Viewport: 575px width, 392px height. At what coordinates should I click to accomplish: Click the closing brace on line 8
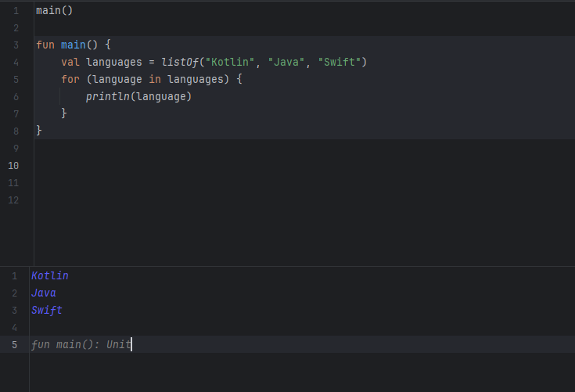39,131
